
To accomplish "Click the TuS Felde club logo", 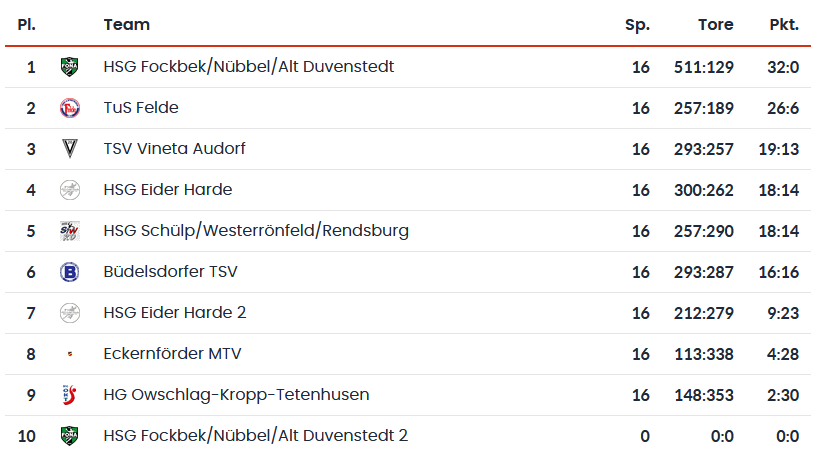I will pos(70,108).
